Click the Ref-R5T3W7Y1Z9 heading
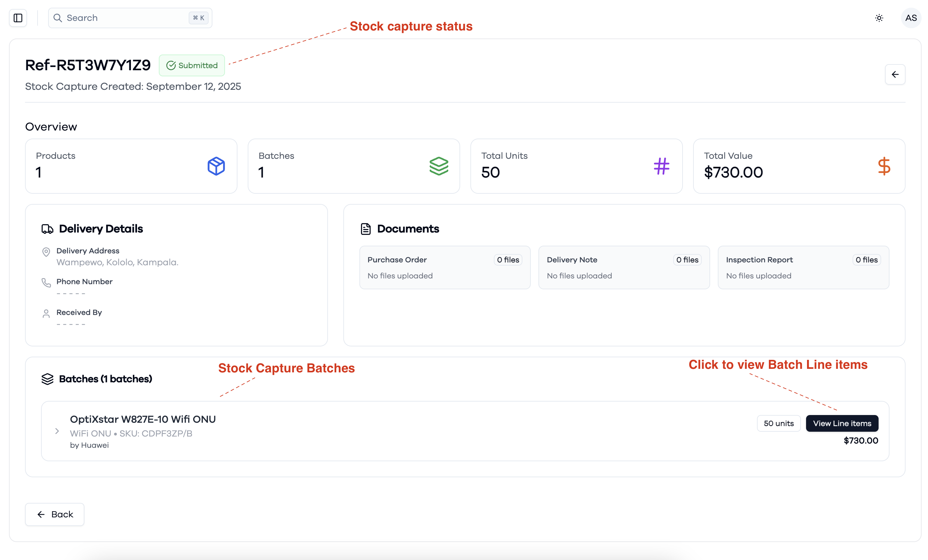The width and height of the screenshot is (928, 560). 88,65
